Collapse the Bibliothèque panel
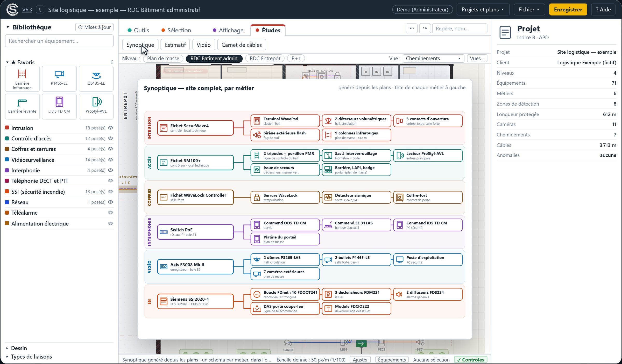Viewport: 622px width, 364px height. 8,27
